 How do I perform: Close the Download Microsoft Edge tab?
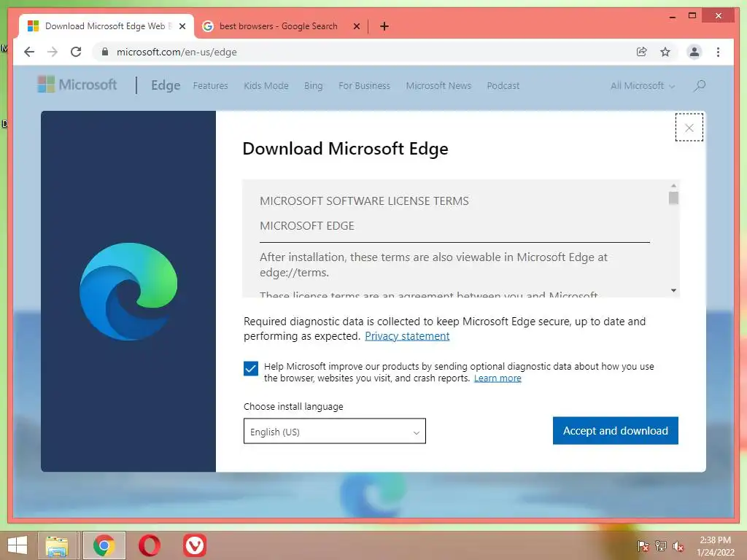(x=182, y=26)
